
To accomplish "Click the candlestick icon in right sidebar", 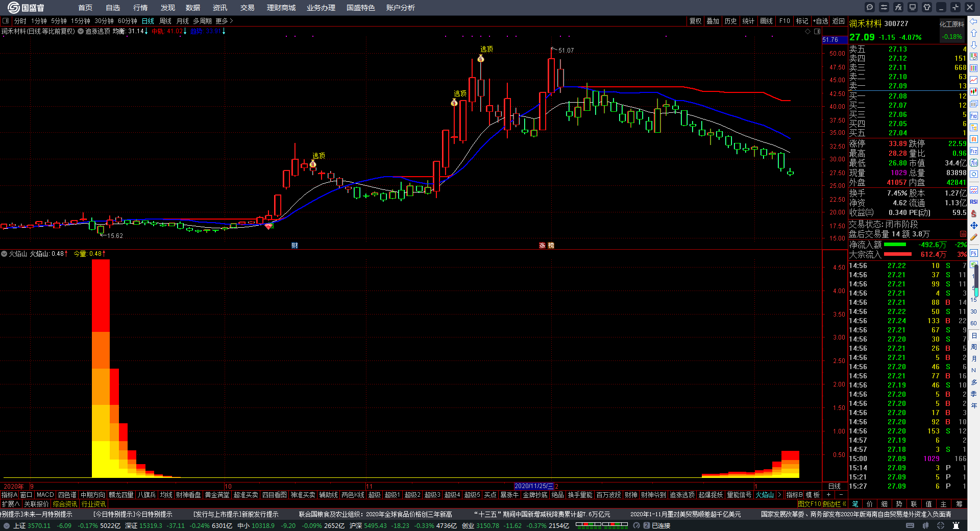I will (x=974, y=92).
